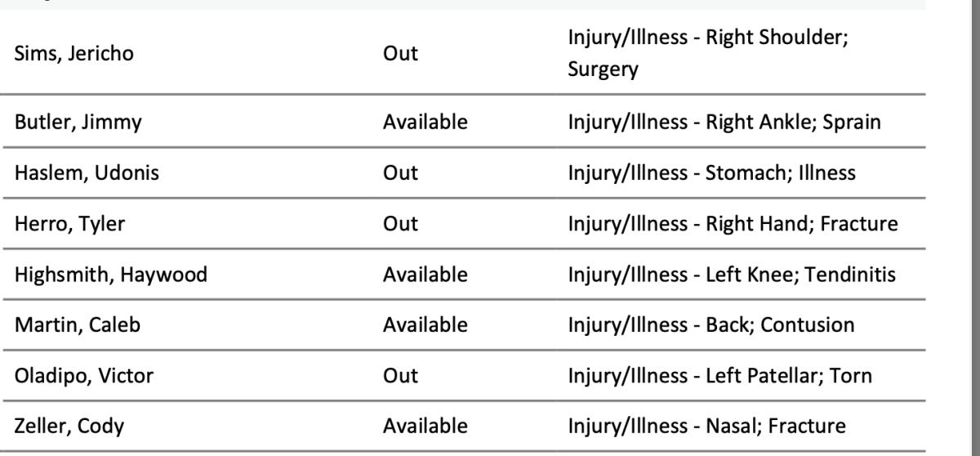Select Available status for Highsmith, Haywood
980x456 pixels.
(425, 275)
